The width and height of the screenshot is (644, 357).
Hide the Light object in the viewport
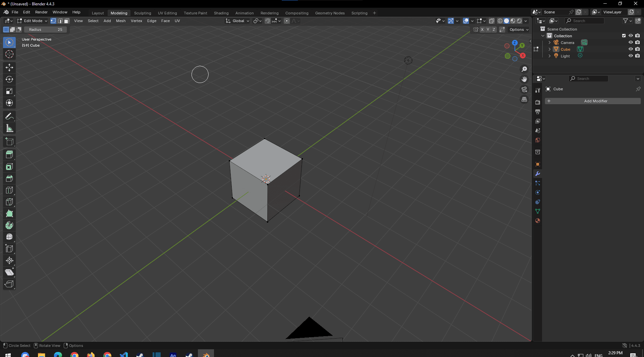click(x=631, y=56)
